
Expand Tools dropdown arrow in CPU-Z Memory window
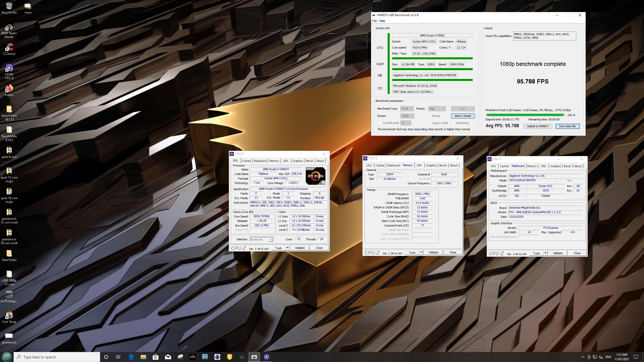point(421,252)
